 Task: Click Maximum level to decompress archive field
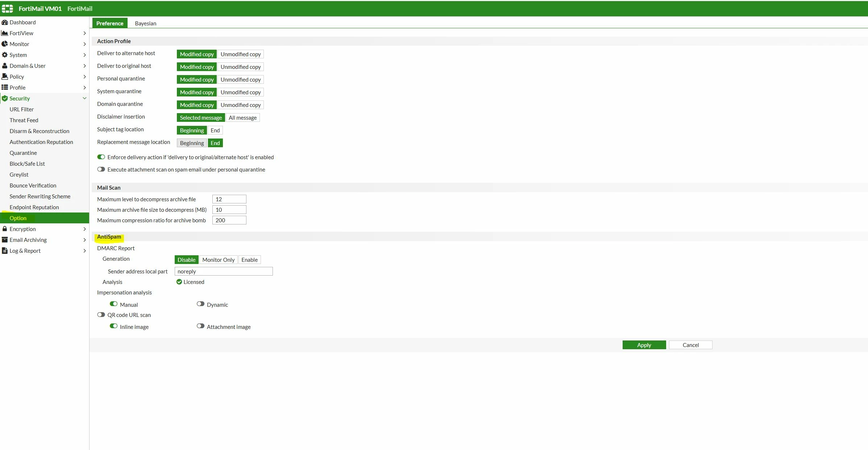[x=229, y=199]
